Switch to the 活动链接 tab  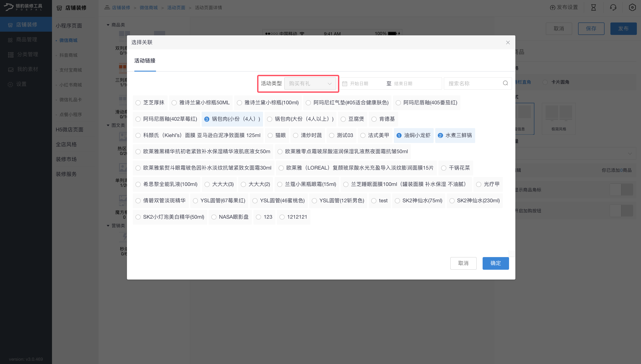145,61
